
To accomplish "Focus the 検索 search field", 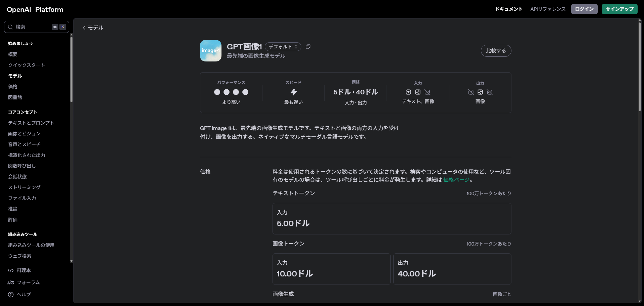I will (37, 27).
